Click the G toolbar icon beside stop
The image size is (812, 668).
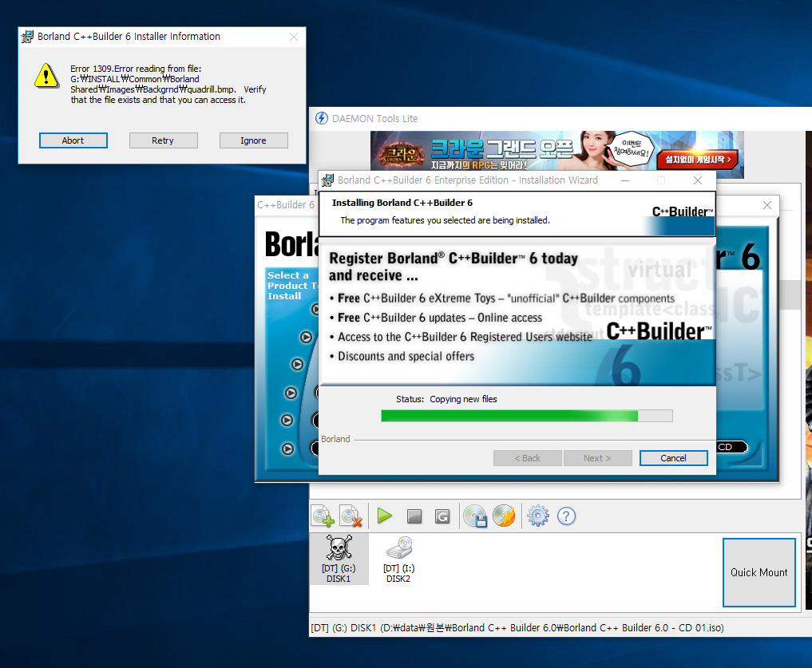point(442,516)
